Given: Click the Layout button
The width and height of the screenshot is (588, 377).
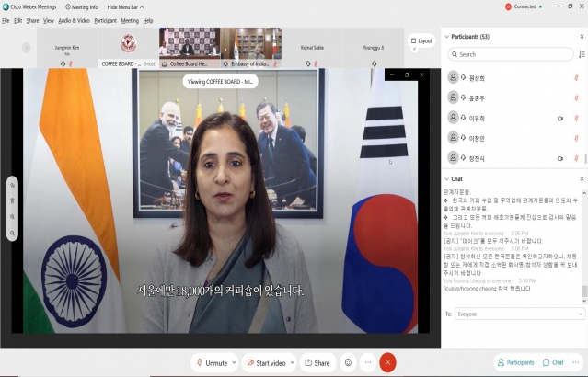Looking at the screenshot, I should pyautogui.click(x=421, y=41).
